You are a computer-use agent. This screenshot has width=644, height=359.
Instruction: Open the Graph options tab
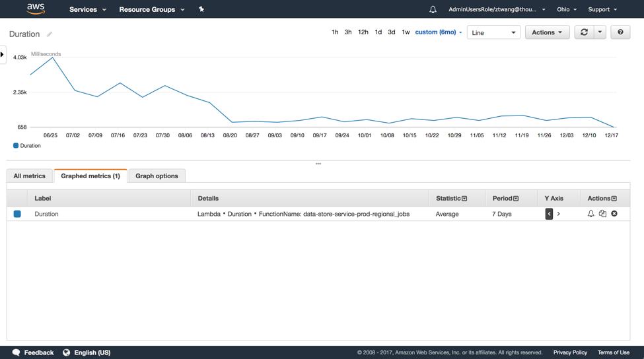click(x=157, y=176)
